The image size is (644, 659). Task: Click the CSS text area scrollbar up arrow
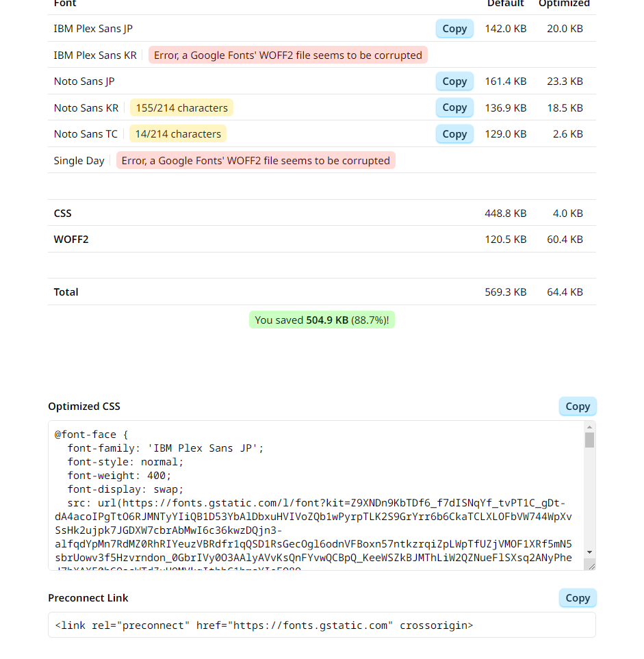click(589, 427)
